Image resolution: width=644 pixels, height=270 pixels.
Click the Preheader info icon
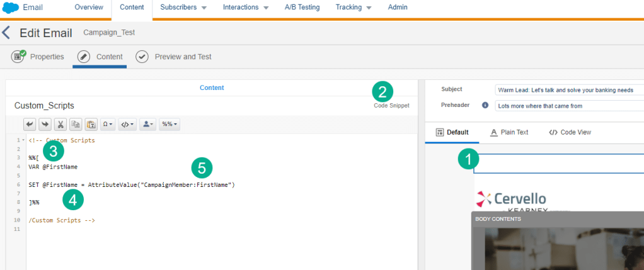coord(485,105)
